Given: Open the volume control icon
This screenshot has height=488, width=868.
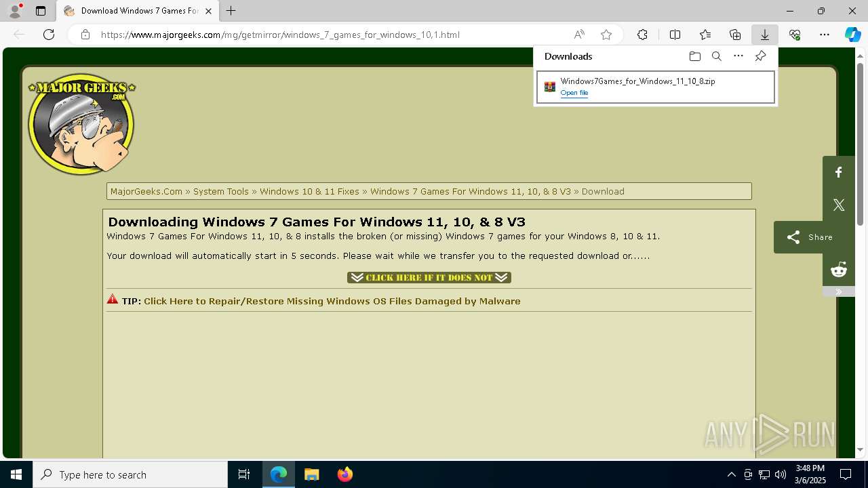Looking at the screenshot, I should [x=780, y=474].
